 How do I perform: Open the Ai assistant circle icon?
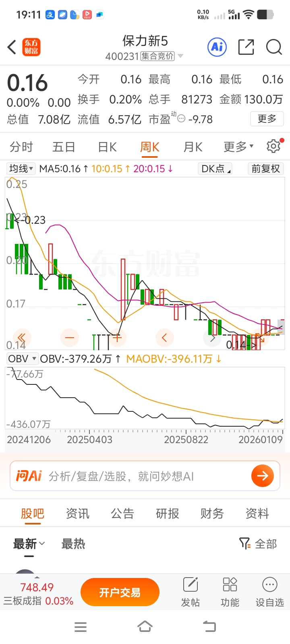pos(217,47)
